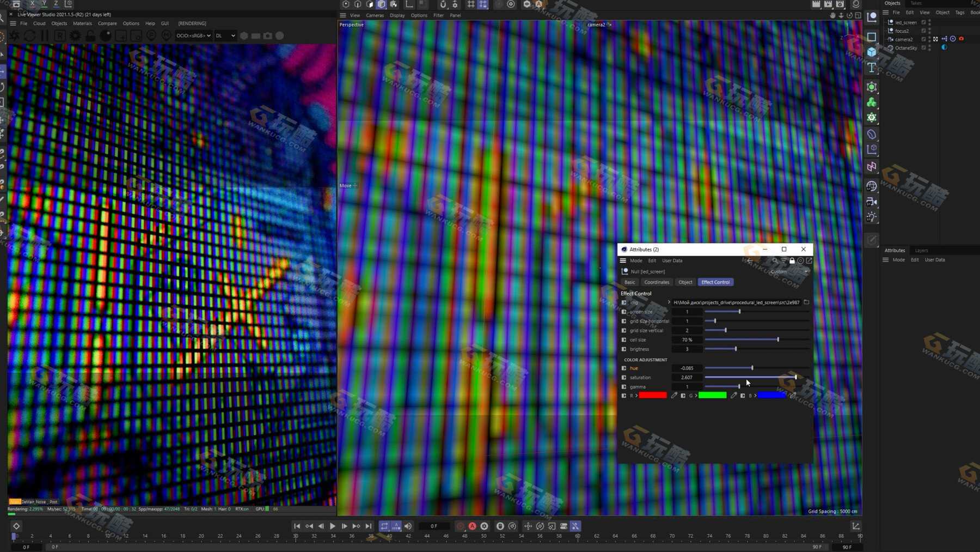Select the Light object icon
The width and height of the screenshot is (980, 552).
[872, 217]
